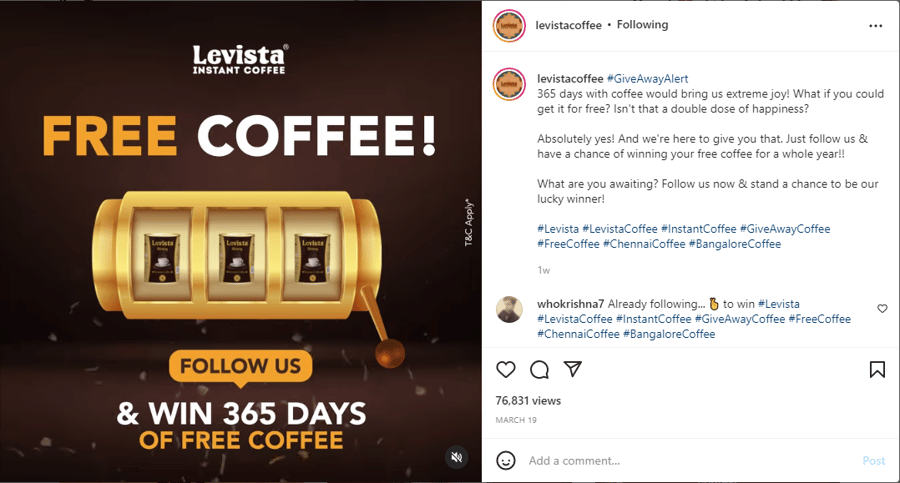Focus the Add a comment field

(689, 461)
